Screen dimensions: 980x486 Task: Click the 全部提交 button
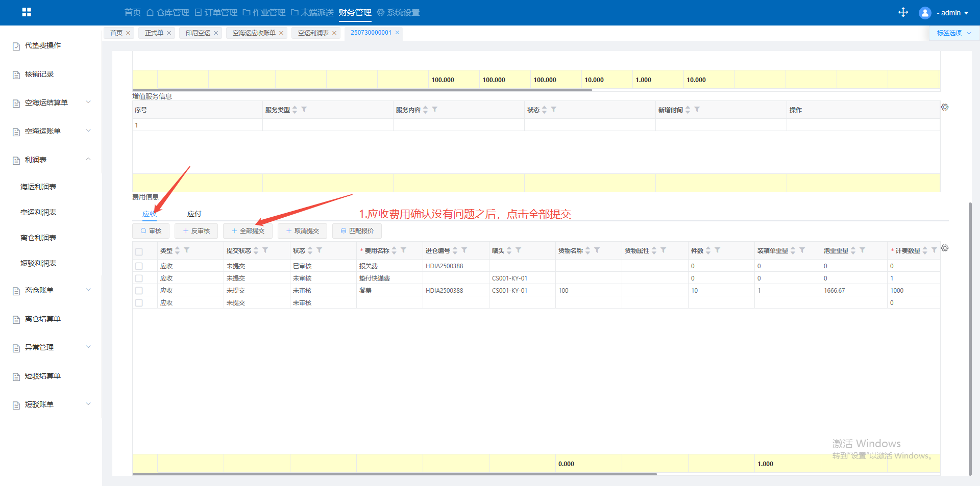(248, 231)
